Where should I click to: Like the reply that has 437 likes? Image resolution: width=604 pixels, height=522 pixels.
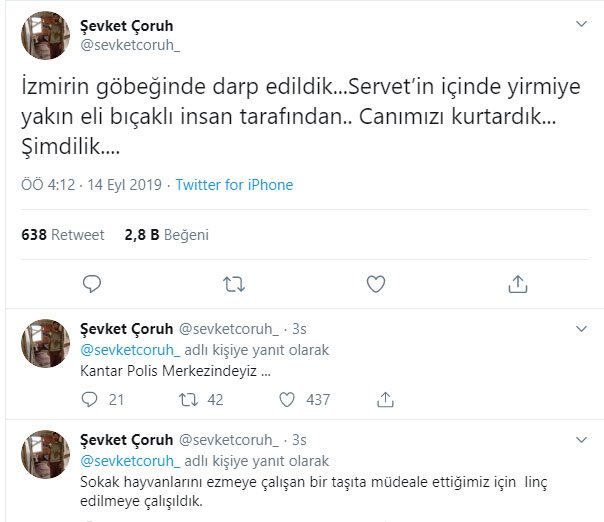[x=287, y=399]
